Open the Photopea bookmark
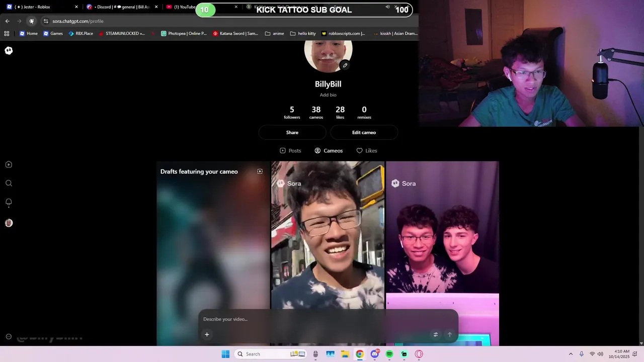 click(184, 34)
